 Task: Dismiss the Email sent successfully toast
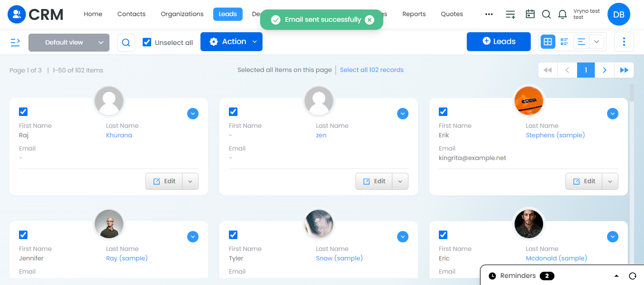(x=370, y=20)
